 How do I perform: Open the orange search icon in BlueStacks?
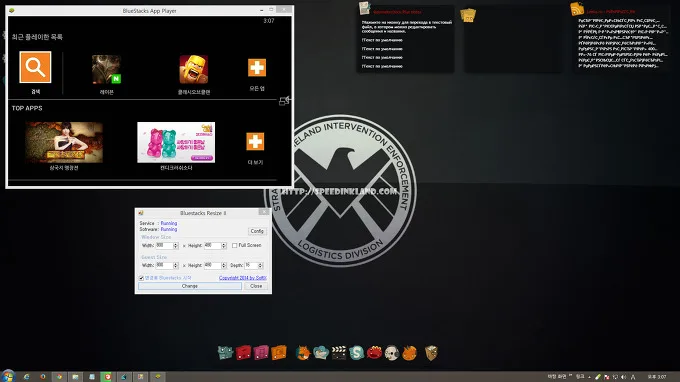[35, 67]
